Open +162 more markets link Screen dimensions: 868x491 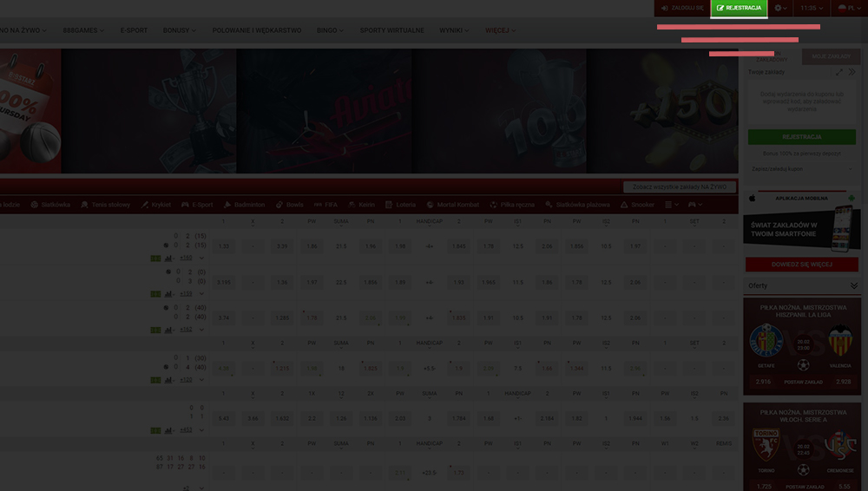pyautogui.click(x=186, y=330)
